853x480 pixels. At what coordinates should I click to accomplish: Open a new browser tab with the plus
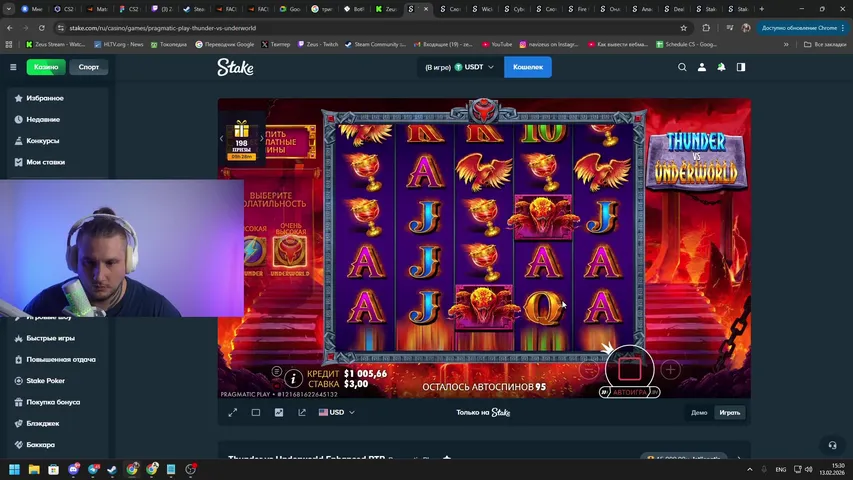762,9
